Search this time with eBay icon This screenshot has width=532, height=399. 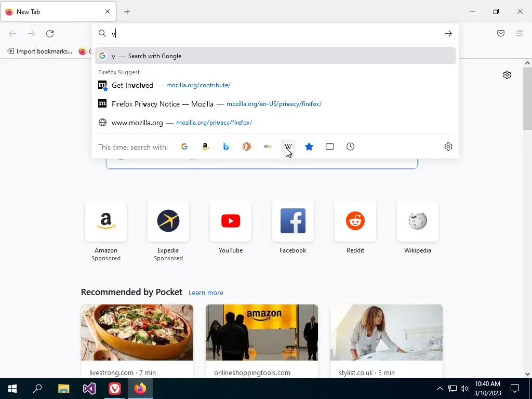tap(268, 147)
